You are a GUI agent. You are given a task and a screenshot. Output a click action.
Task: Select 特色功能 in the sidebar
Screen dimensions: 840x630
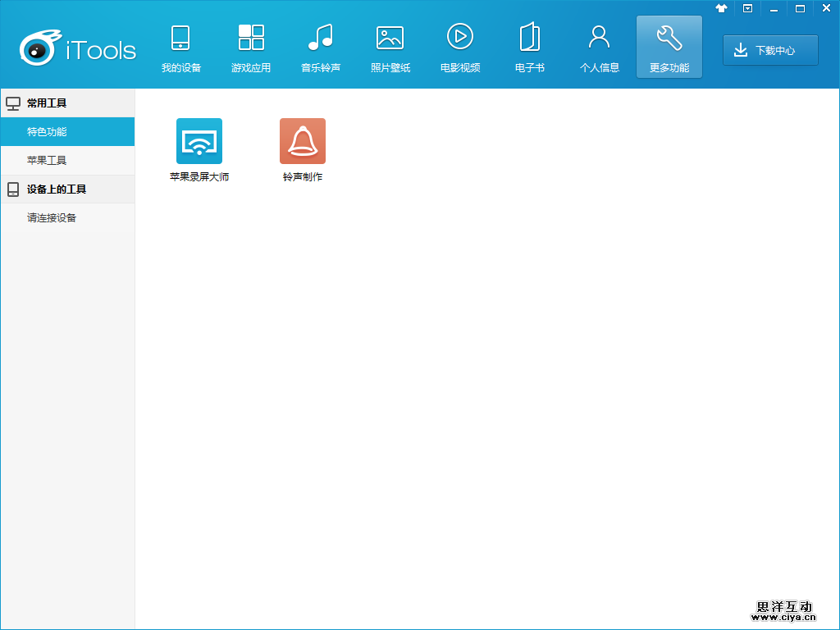(x=67, y=131)
